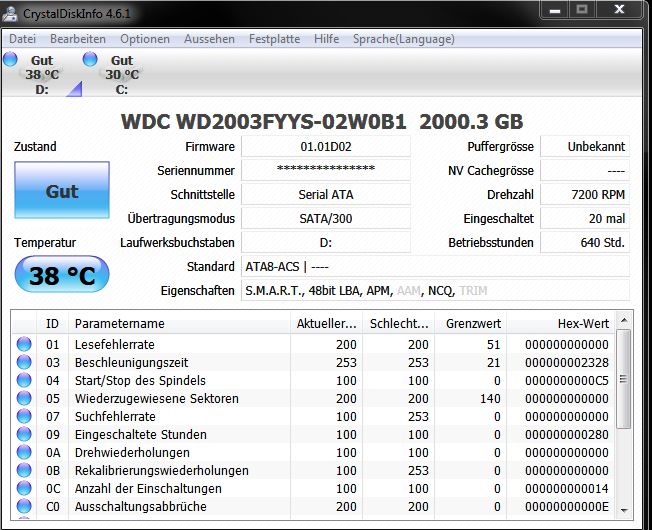Switch to disk D: at 38 °C
Screen dimensions: 652x530
pyautogui.click(x=42, y=74)
